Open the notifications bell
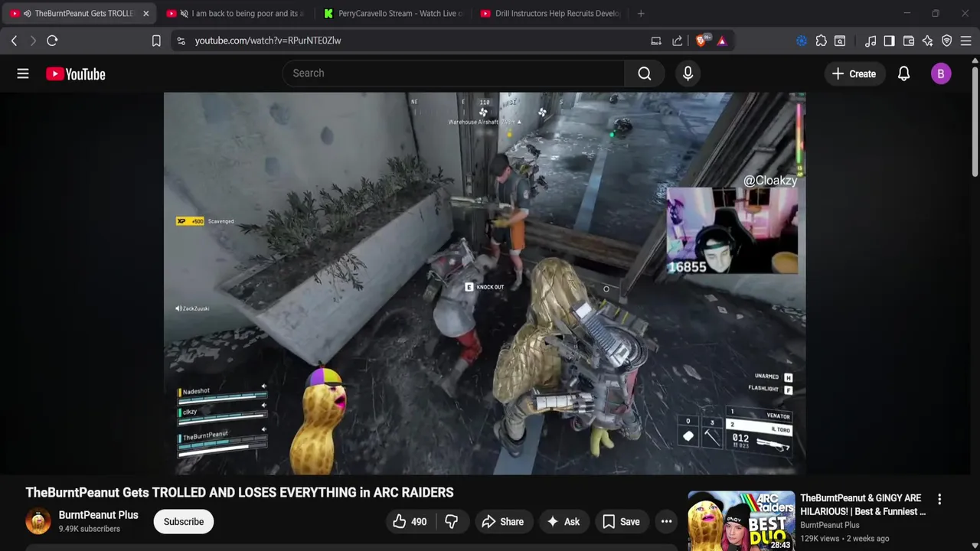Image resolution: width=980 pixels, height=551 pixels. [904, 73]
